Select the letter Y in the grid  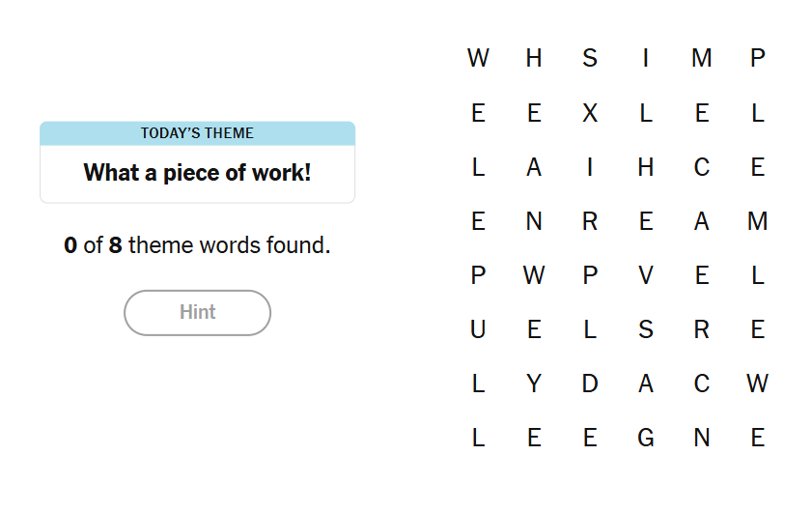pyautogui.click(x=534, y=384)
